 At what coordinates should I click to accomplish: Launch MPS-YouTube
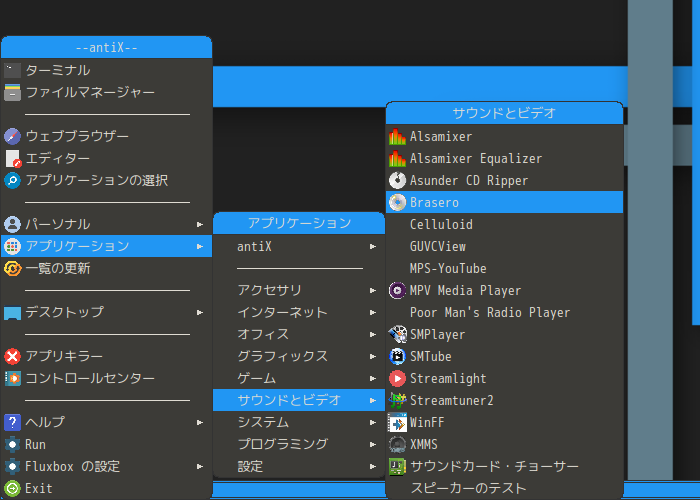504,268
